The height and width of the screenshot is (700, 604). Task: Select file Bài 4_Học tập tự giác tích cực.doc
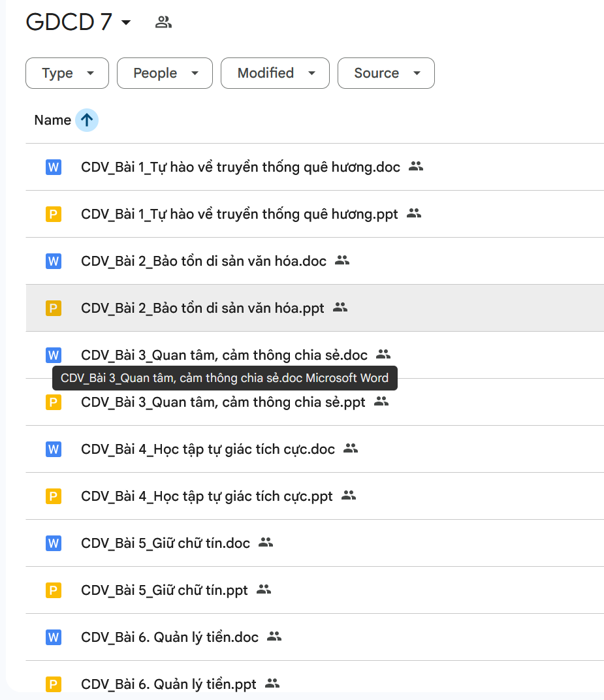208,449
